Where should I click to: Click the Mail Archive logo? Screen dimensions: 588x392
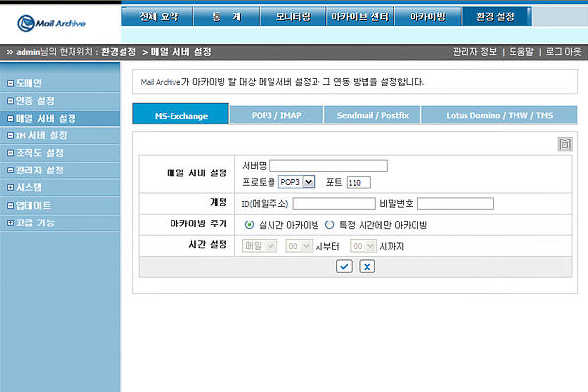tap(51, 24)
